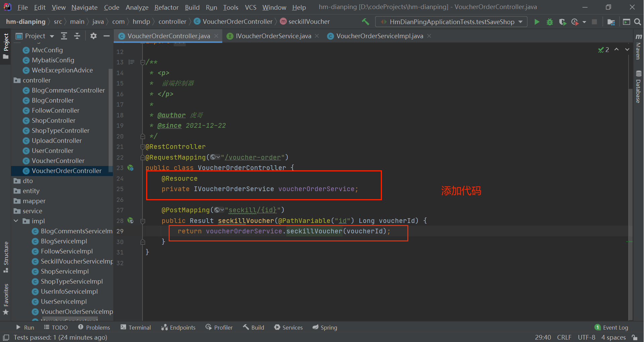Open run configuration dropdown HmDianPingApplicationTests
The height and width of the screenshot is (342, 644).
point(451,22)
